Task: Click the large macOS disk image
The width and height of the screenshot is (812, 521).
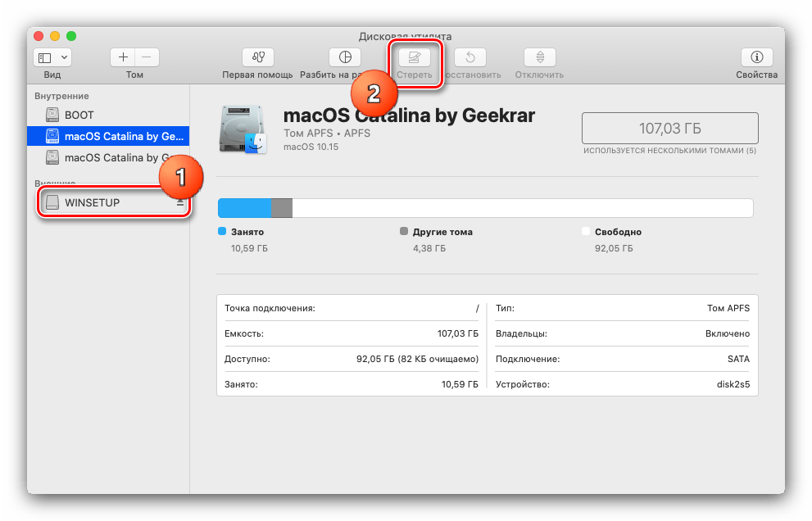Action: click(x=243, y=129)
